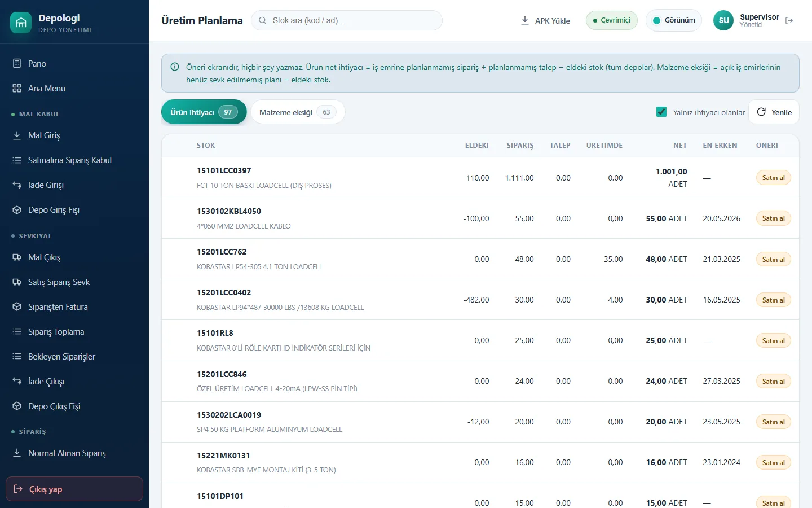Image resolution: width=812 pixels, height=508 pixels.
Task: Click the Ana Menü grid icon
Action: [x=17, y=88]
